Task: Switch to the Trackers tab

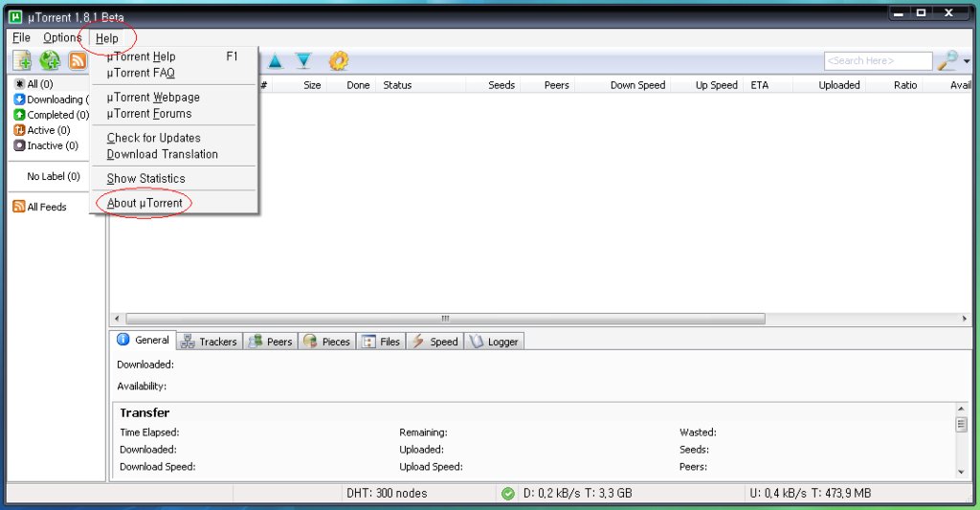Action: [x=210, y=342]
